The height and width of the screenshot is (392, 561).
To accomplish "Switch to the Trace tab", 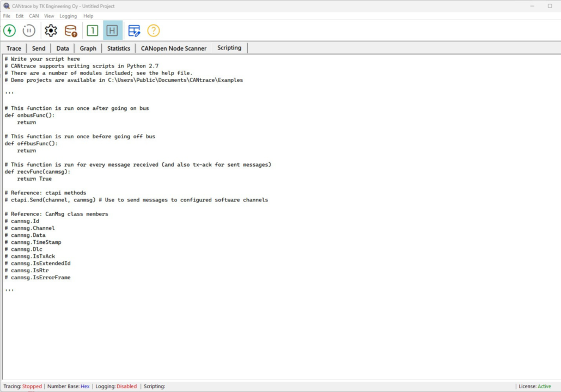I will pos(14,48).
